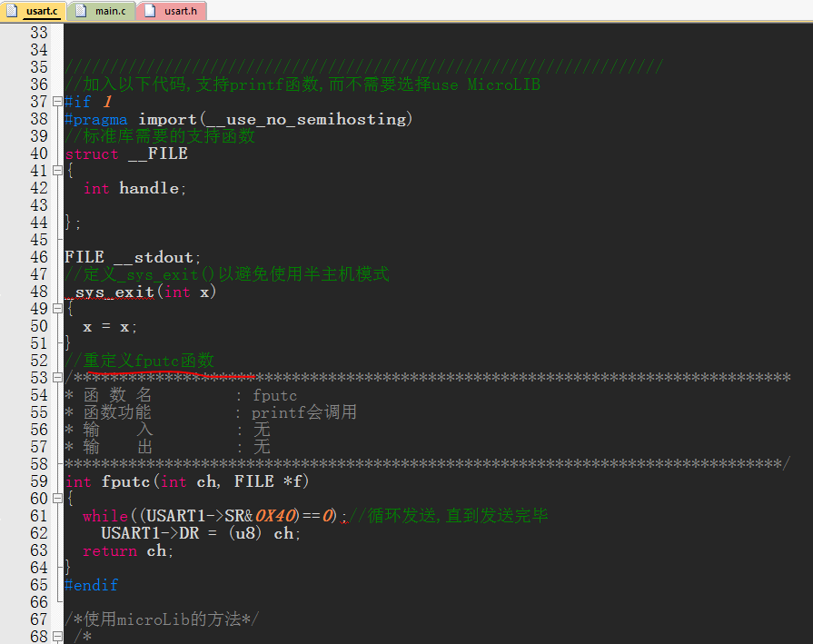Click line number 33 in the gutter
The width and height of the screenshot is (813, 644).
tap(39, 32)
